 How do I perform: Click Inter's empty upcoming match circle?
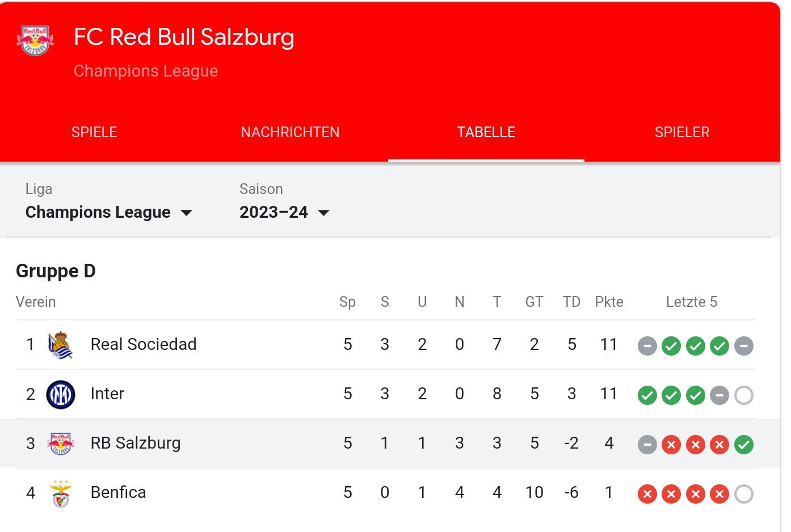pyautogui.click(x=743, y=395)
